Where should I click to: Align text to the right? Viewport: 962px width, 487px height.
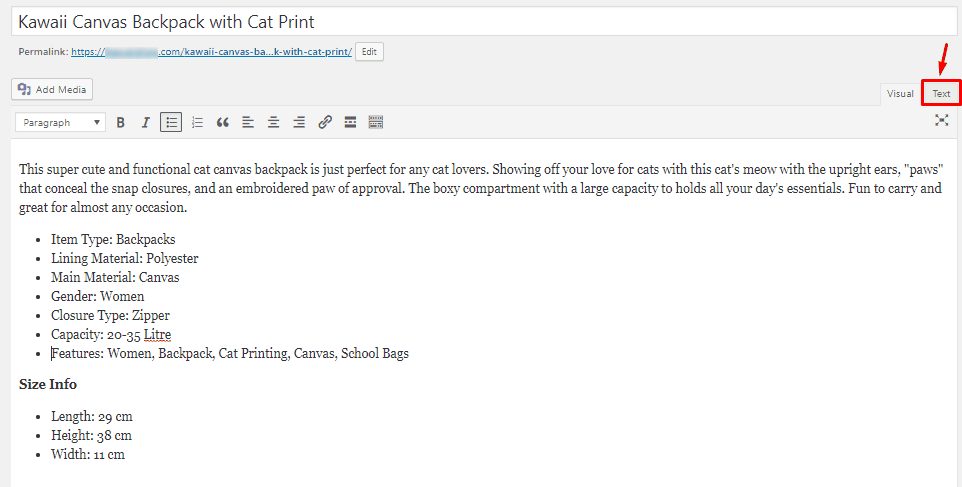pyautogui.click(x=299, y=123)
